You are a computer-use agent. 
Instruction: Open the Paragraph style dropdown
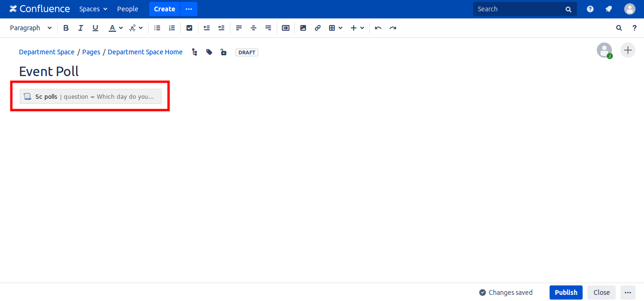coord(31,28)
